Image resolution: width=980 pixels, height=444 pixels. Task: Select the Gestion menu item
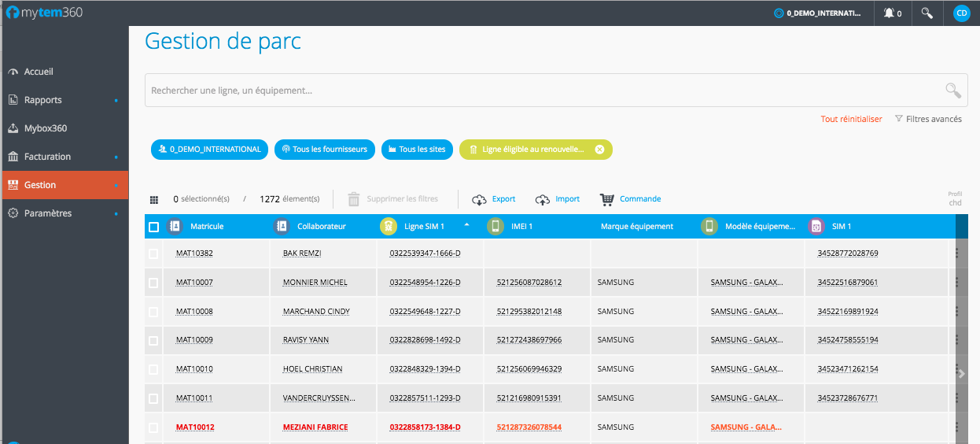pyautogui.click(x=64, y=185)
